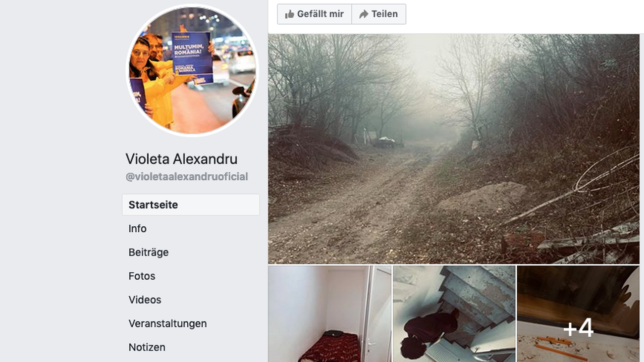Viewport: 644px width, 362px height.
Task: Click the thumbs-up icon on Gefällt mir
Action: point(289,14)
